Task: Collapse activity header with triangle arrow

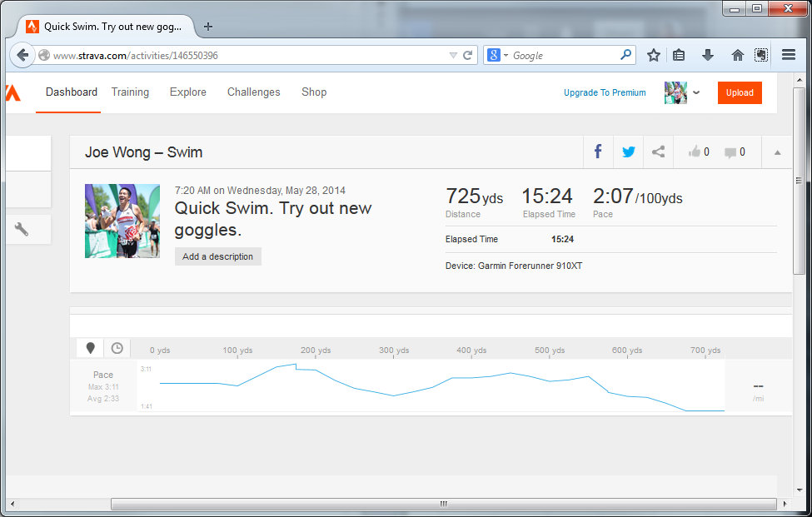Action: point(777,152)
